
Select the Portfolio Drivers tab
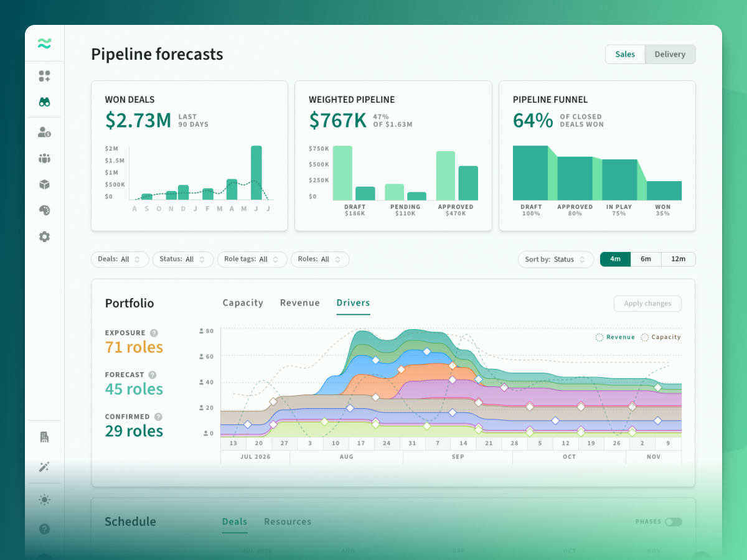coord(353,303)
